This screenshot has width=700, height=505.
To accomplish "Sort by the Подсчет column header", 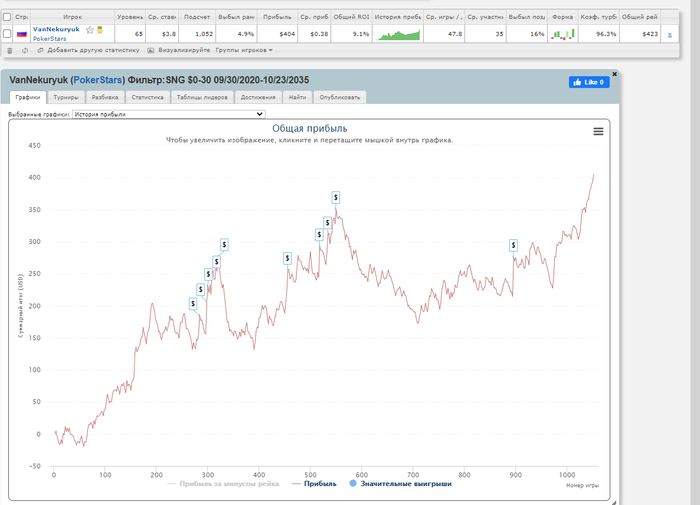I will [x=197, y=17].
